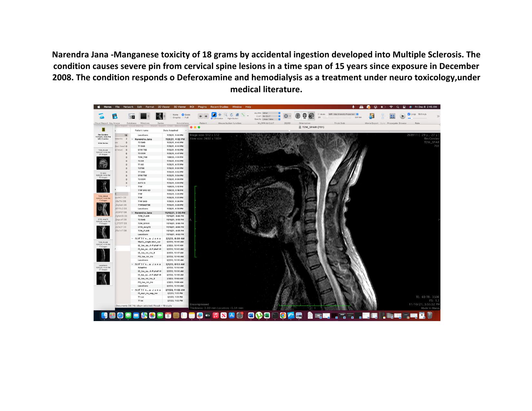Image resolution: width=532 pixels, height=411 pixels.
Task: Select the Zoom magnifier mouse tool
Action: pyautogui.click(x=226, y=114)
